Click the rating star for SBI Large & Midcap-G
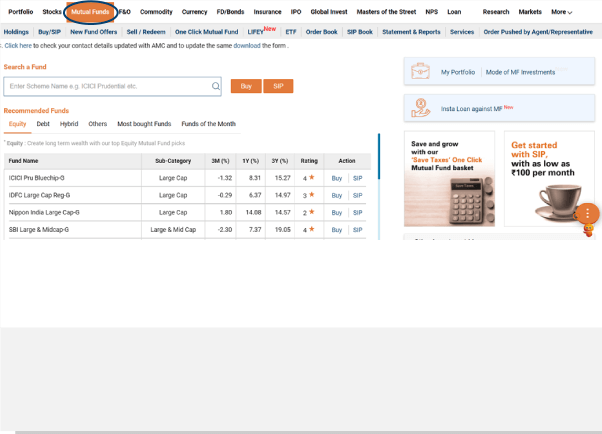 pos(312,229)
